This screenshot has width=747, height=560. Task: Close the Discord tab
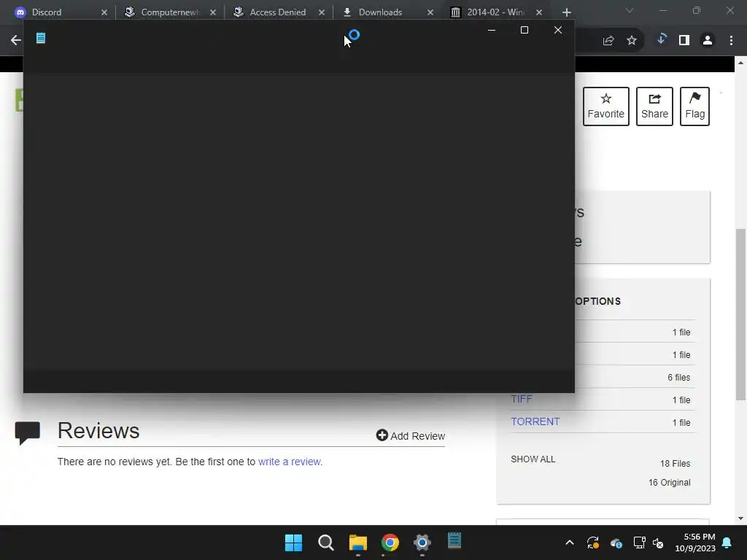[104, 12]
